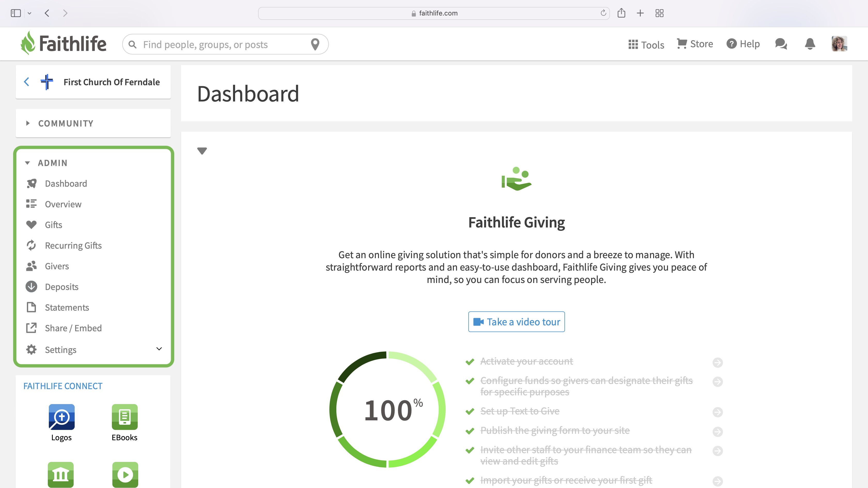Screen dimensions: 868x488
Task: Click the browser share button
Action: point(621,13)
